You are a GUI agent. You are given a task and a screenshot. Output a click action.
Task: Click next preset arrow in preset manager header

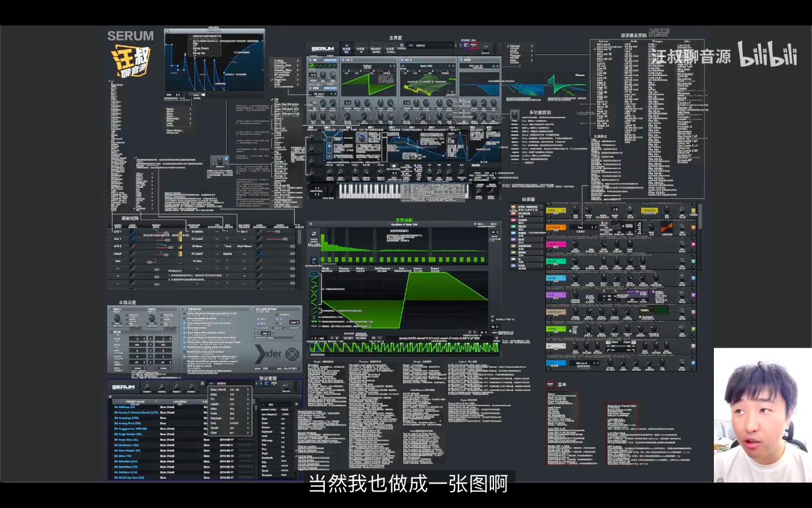(261, 383)
